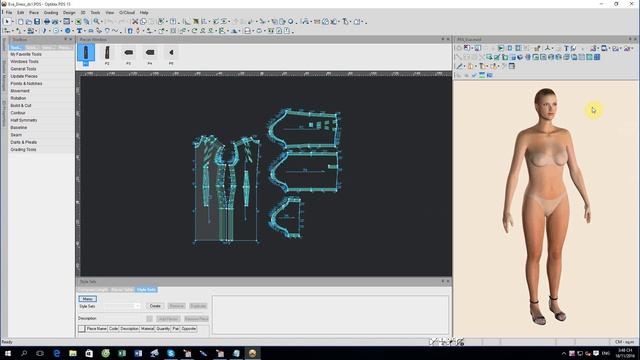Switch to the Style Sets tab
640x360 pixels.
tap(146, 289)
